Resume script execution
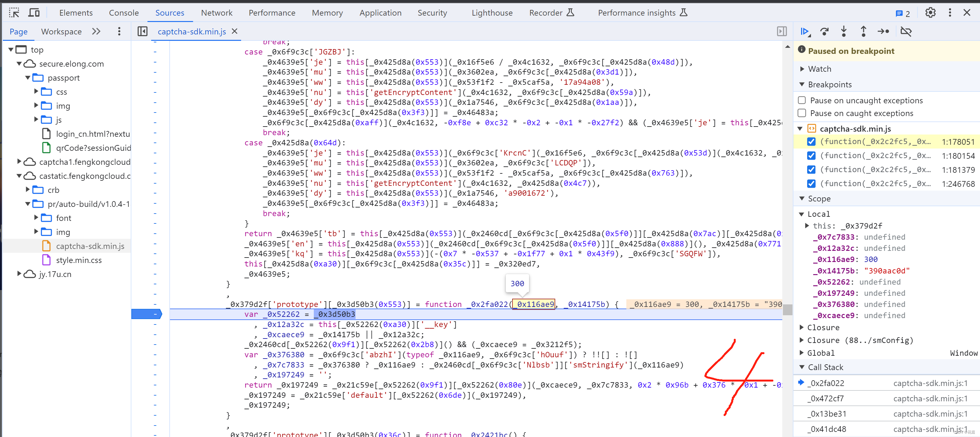Viewport: 980px width, 437px height. [805, 32]
